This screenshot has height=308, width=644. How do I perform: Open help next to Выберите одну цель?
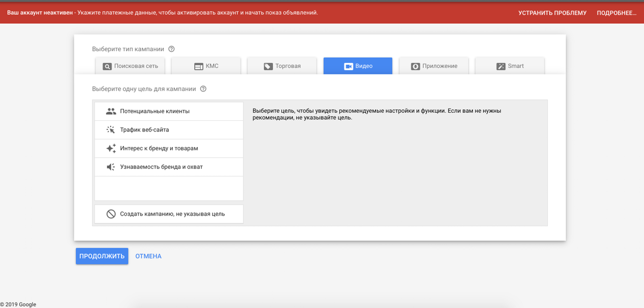coord(203,89)
